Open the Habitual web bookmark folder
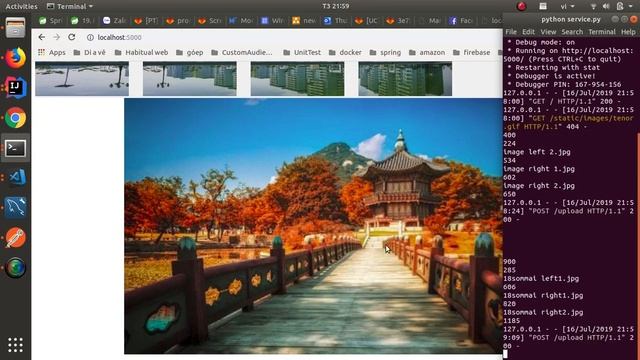The width and height of the screenshot is (640, 360). (141, 52)
